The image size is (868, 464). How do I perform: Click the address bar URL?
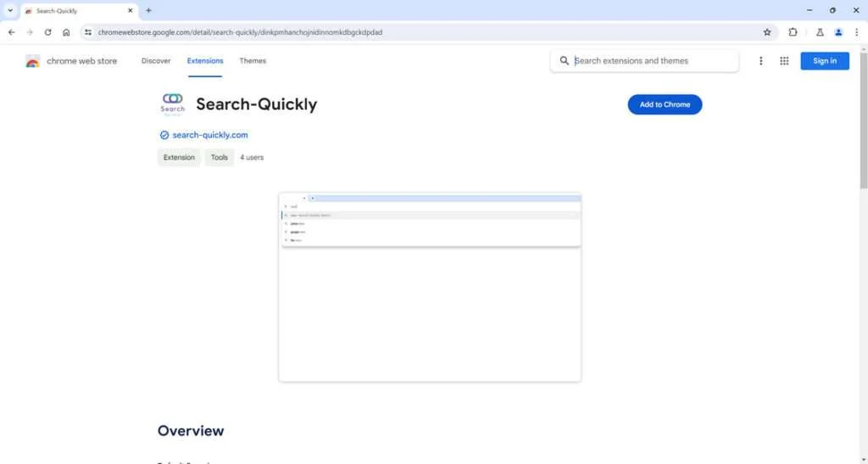point(240,32)
